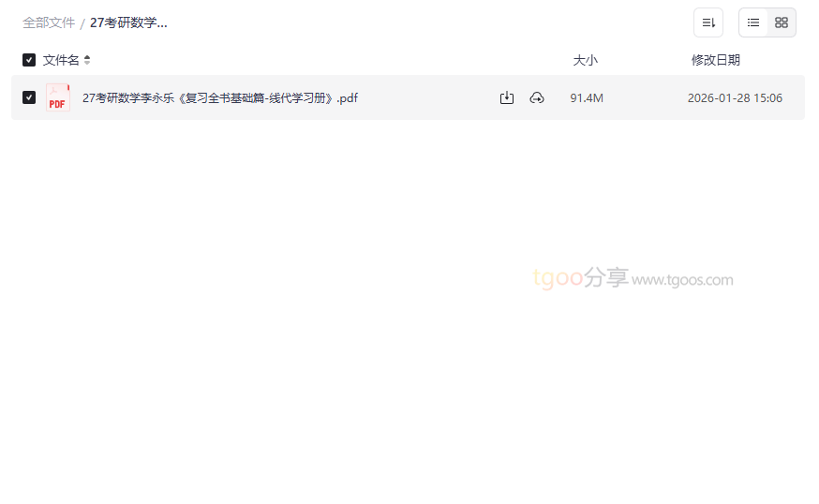
Task: Toggle the select-all checkbox beside 文件名
Action: [x=29, y=60]
